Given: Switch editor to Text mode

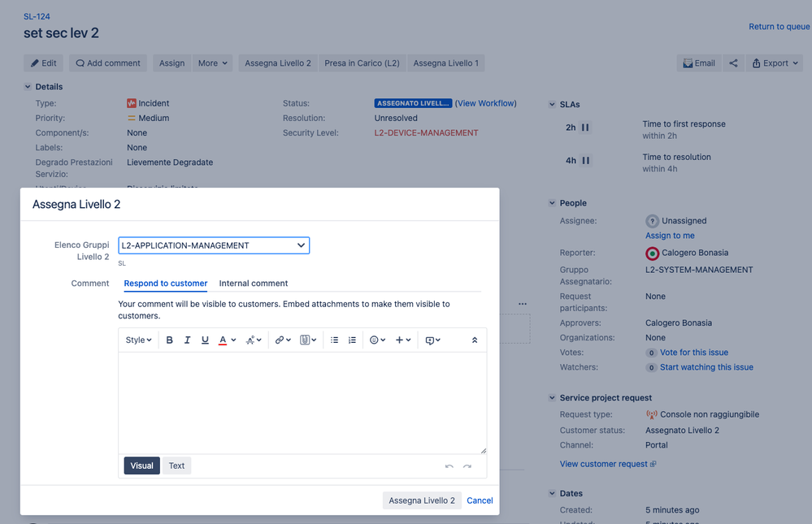Looking at the screenshot, I should [176, 466].
